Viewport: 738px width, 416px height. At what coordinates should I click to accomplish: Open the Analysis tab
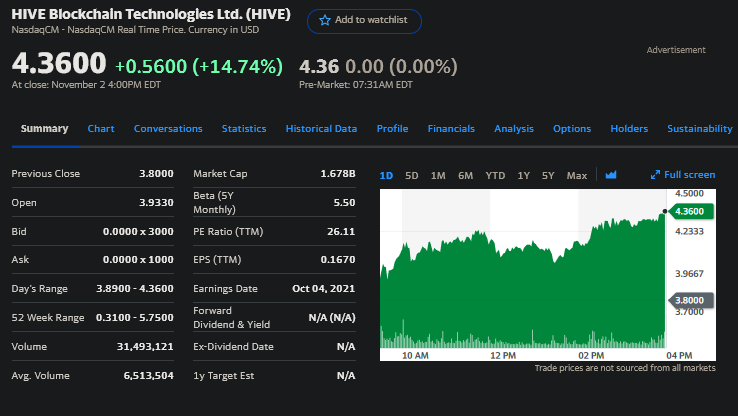(514, 128)
